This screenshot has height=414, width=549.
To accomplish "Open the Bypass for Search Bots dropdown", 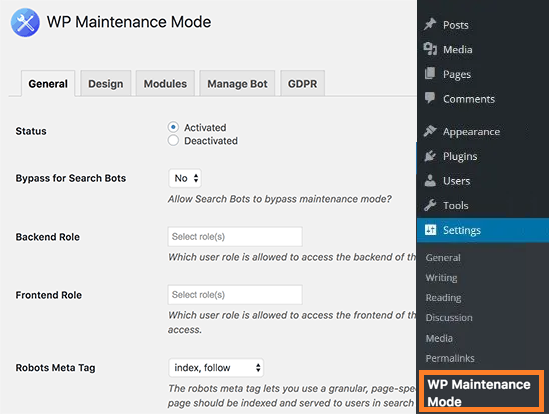I will tap(185, 178).
